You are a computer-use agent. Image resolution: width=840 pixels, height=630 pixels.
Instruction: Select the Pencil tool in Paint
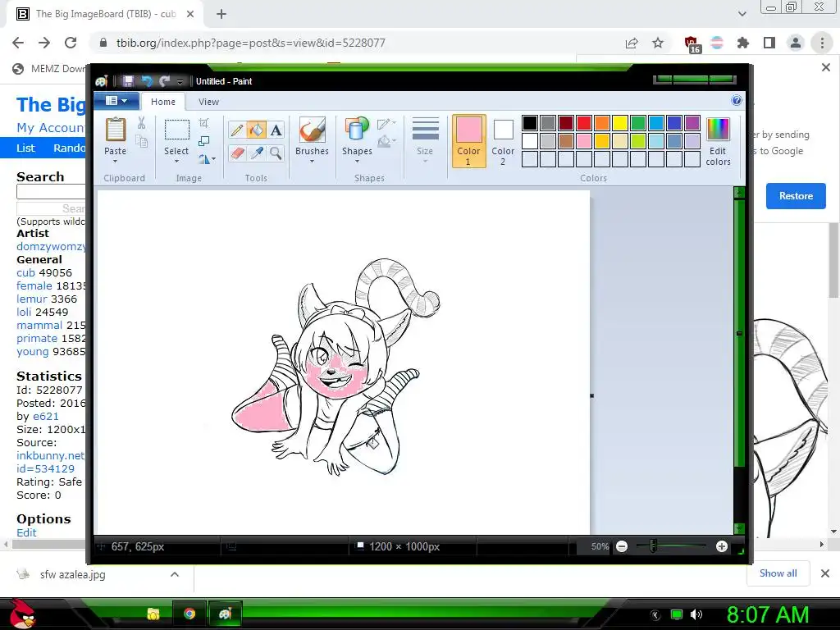(237, 130)
